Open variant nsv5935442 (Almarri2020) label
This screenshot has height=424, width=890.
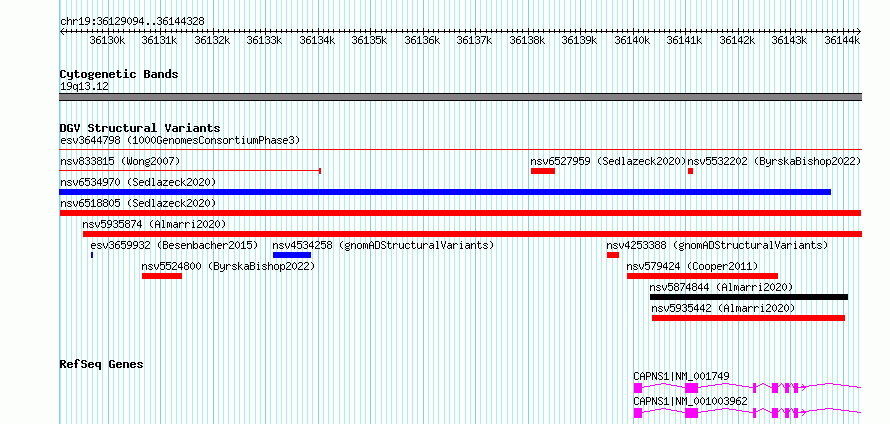click(724, 309)
